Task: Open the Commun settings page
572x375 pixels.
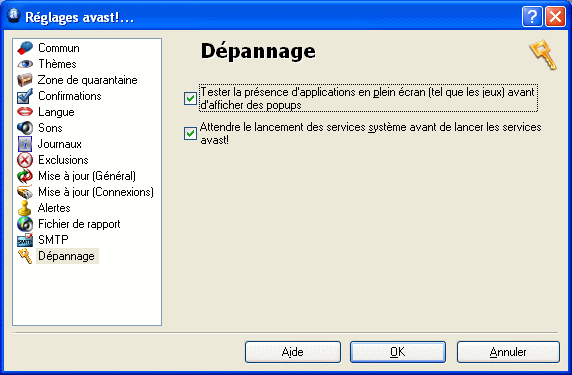Action: click(x=59, y=48)
